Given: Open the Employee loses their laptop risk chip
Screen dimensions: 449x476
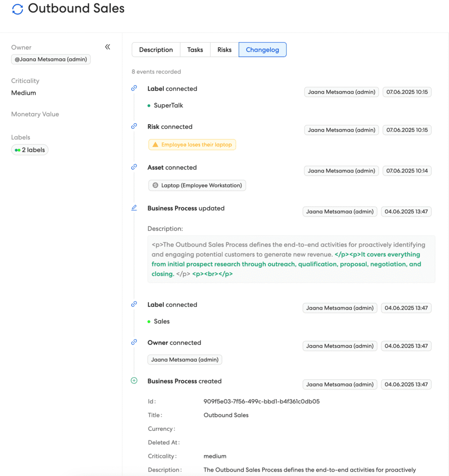Looking at the screenshot, I should pyautogui.click(x=192, y=145).
